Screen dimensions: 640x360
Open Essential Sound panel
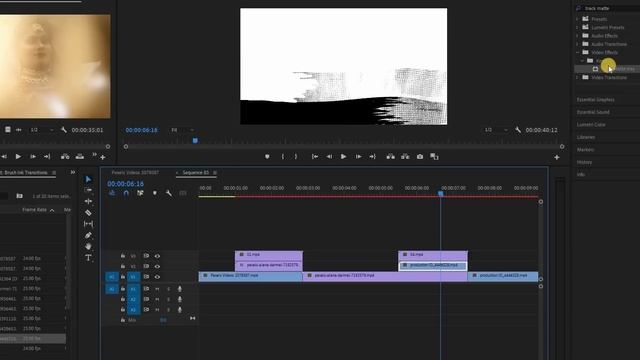593,112
